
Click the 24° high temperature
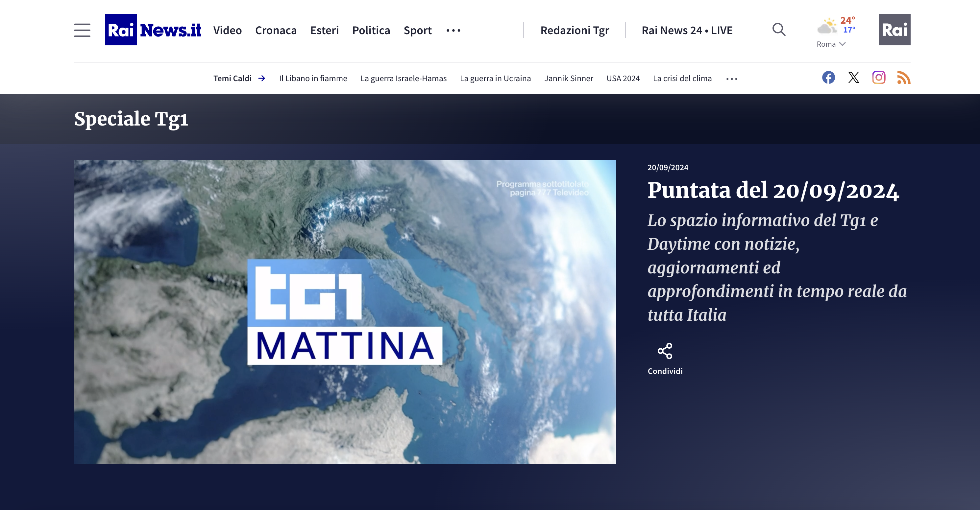click(847, 20)
